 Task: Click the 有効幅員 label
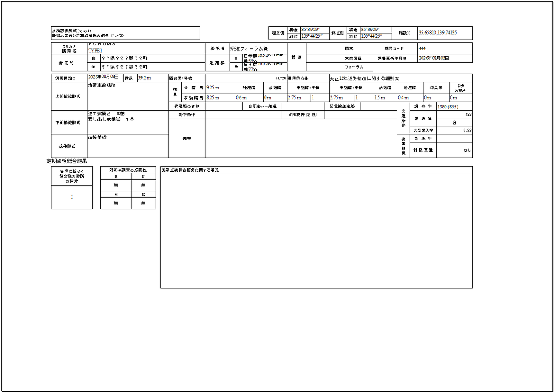[x=193, y=98]
